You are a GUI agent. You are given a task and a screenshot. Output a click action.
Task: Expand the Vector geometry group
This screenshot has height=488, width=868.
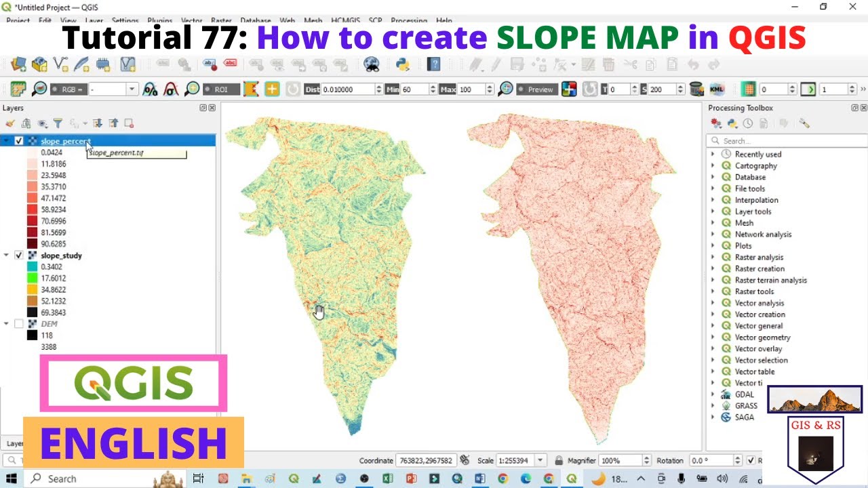coord(713,338)
